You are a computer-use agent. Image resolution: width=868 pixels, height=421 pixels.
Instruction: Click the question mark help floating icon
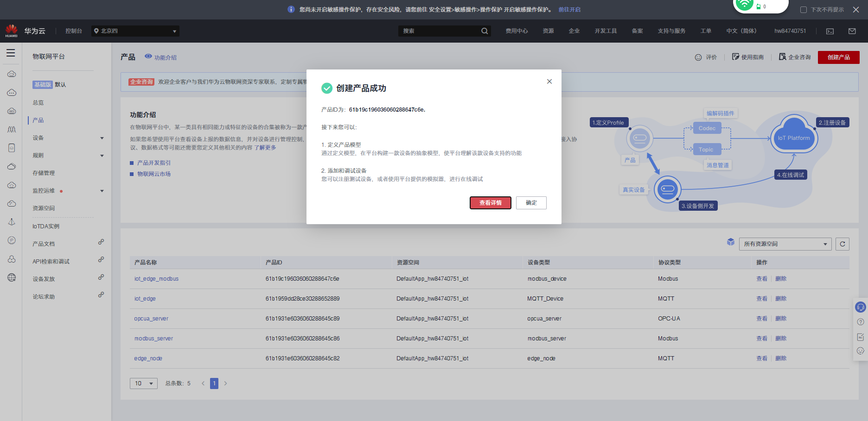(861, 322)
